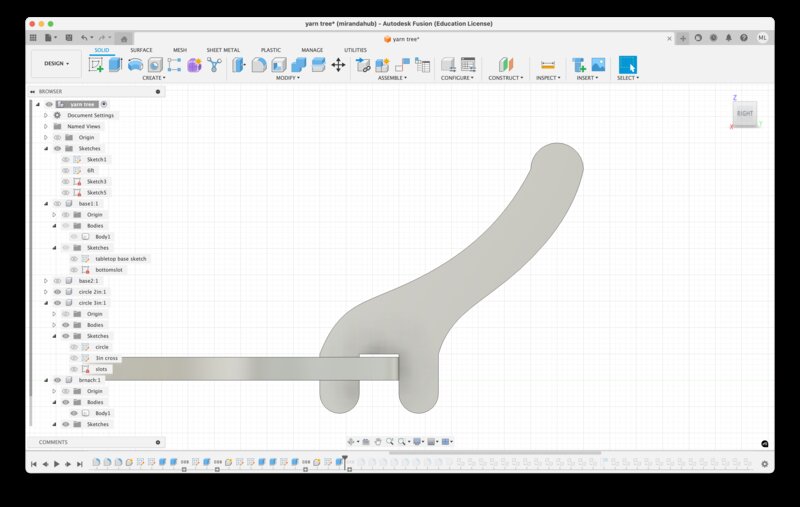Toggle visibility of circle 2in:1 component

point(57,291)
